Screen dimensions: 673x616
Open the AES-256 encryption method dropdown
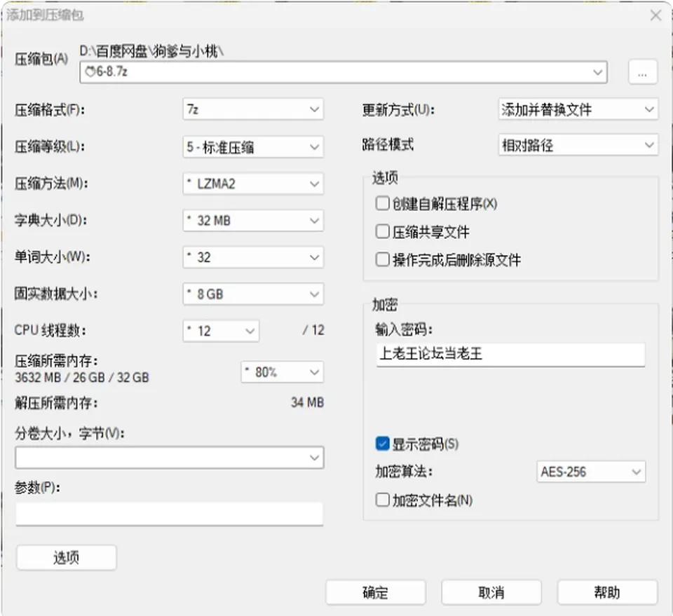591,472
